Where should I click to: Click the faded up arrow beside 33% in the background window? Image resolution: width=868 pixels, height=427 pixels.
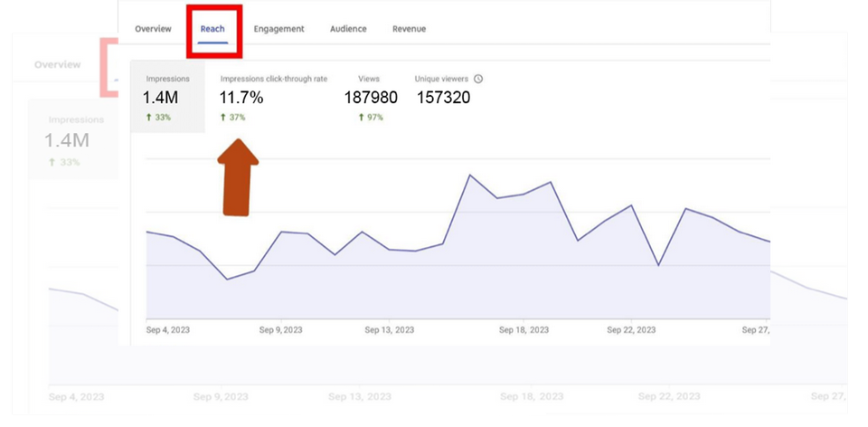pyautogui.click(x=52, y=162)
